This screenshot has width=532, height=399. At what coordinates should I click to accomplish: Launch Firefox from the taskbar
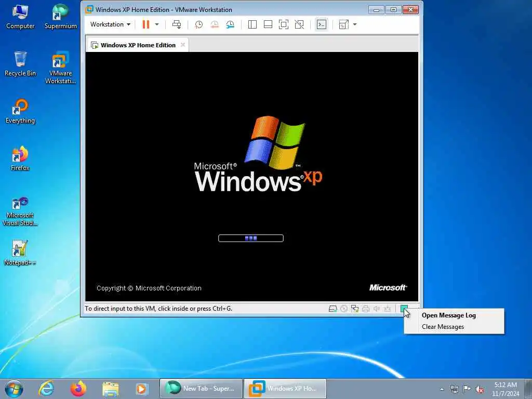(78, 389)
